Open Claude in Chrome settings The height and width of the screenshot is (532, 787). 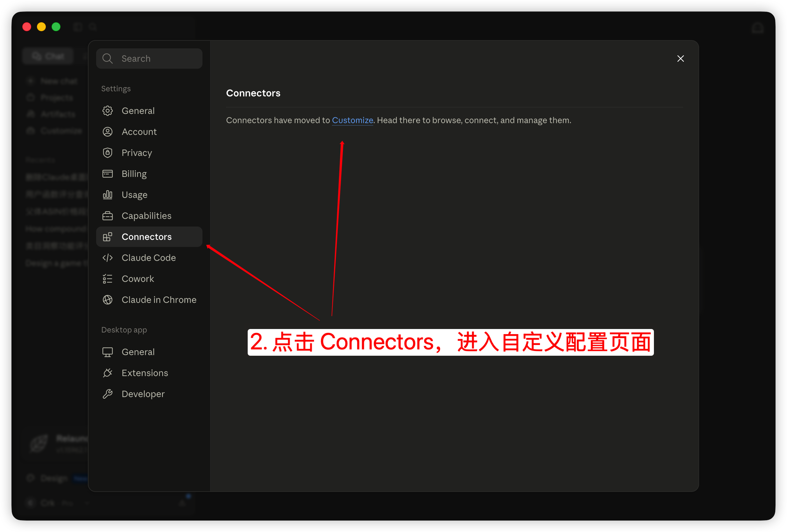click(x=149, y=299)
